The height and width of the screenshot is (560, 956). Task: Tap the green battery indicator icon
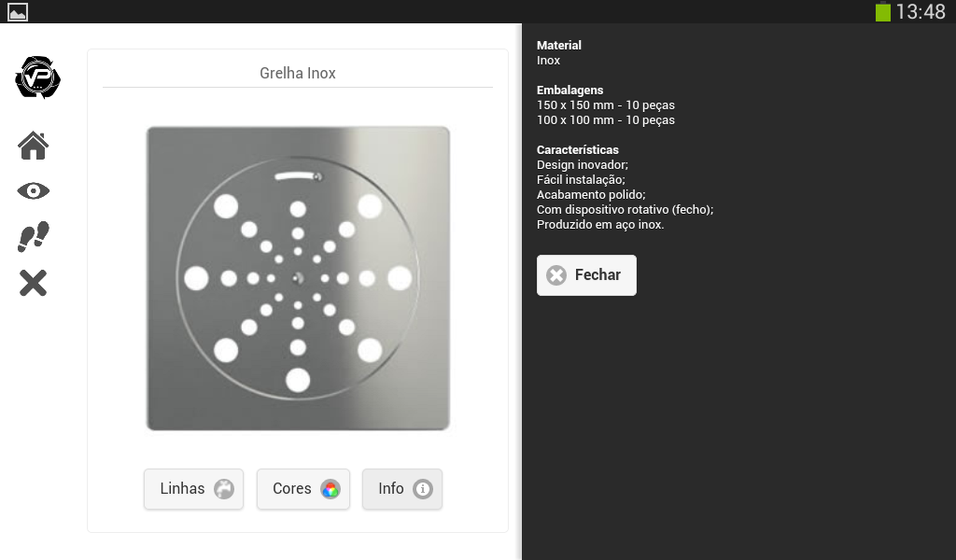[882, 12]
